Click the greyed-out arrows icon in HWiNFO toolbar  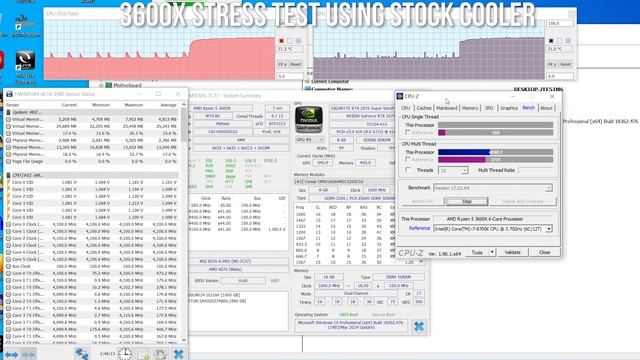tap(28, 354)
